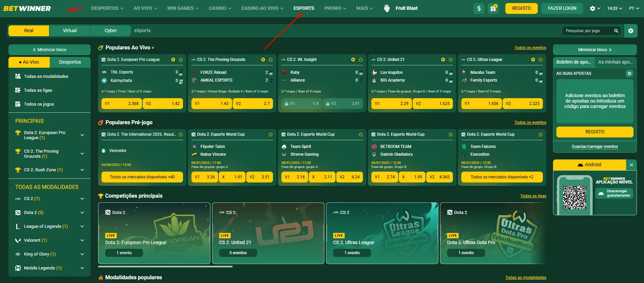
Task: Switch to the Virtual tab
Action: coord(70,30)
